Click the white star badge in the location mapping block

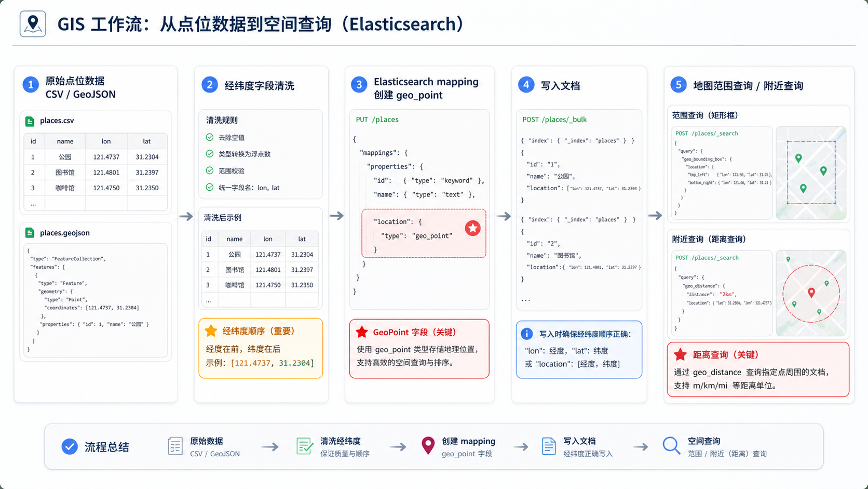click(x=472, y=228)
